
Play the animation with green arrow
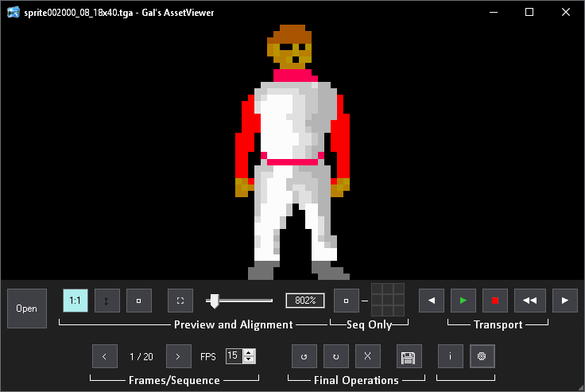463,301
